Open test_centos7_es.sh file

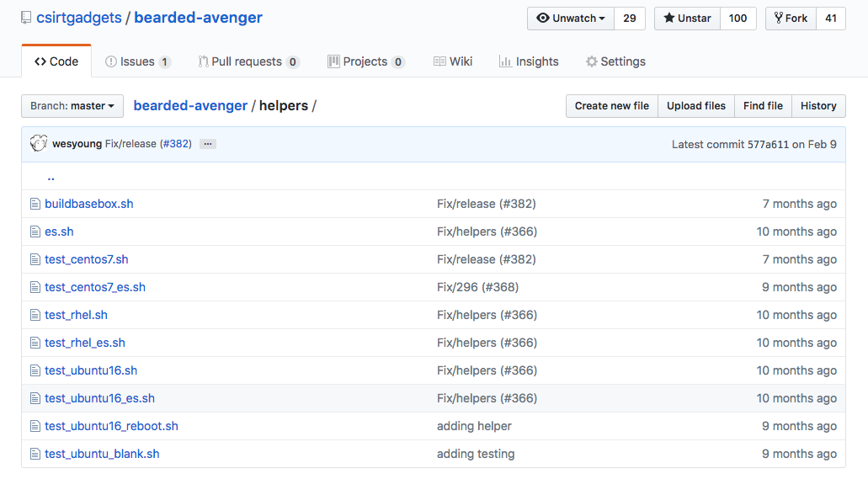click(x=95, y=287)
